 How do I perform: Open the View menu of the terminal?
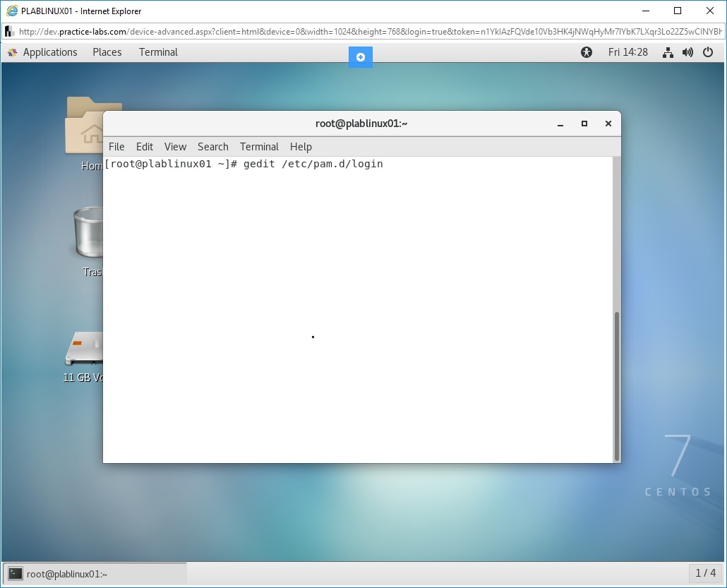[x=175, y=147]
